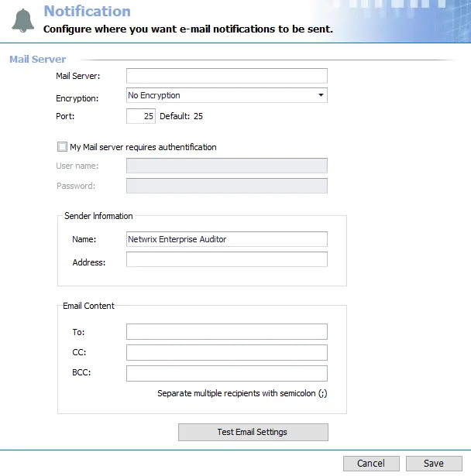Click the disabled Password field
The image size is (471, 476).
[x=227, y=186]
